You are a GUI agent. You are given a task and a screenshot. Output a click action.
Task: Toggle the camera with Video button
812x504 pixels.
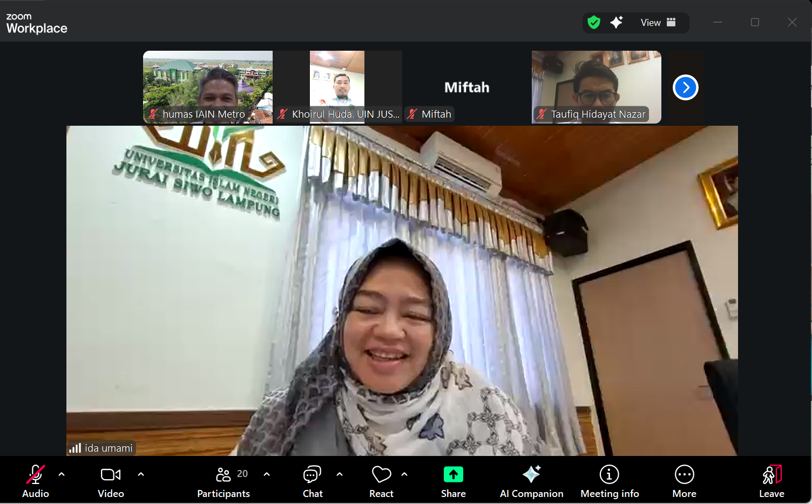pyautogui.click(x=111, y=480)
